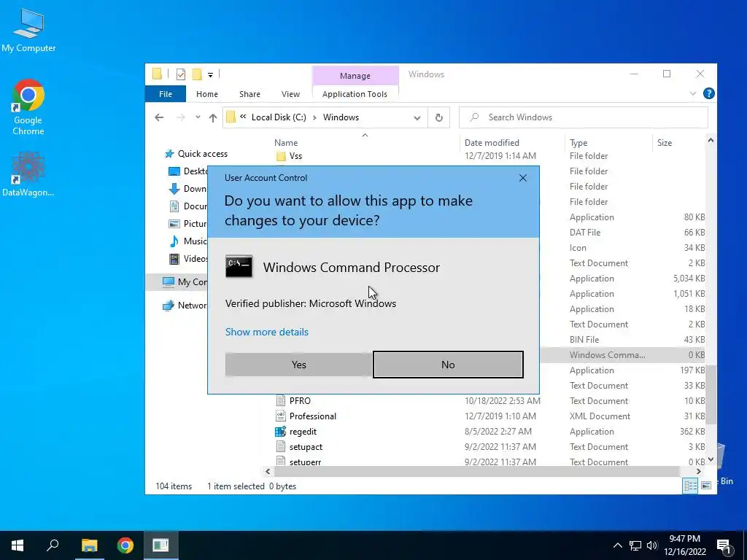Switch to Home ribbon tab

[206, 94]
